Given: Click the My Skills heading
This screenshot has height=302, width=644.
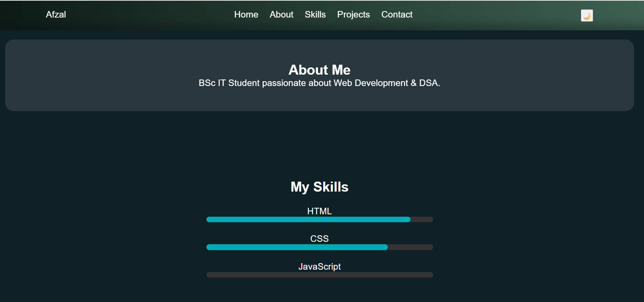Looking at the screenshot, I should (x=319, y=187).
